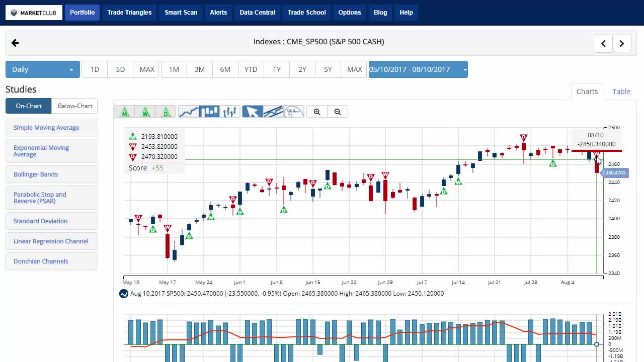Viewport: 644px width, 362px height.
Task: Select the trend line channel drawing tool
Action: [x=273, y=112]
